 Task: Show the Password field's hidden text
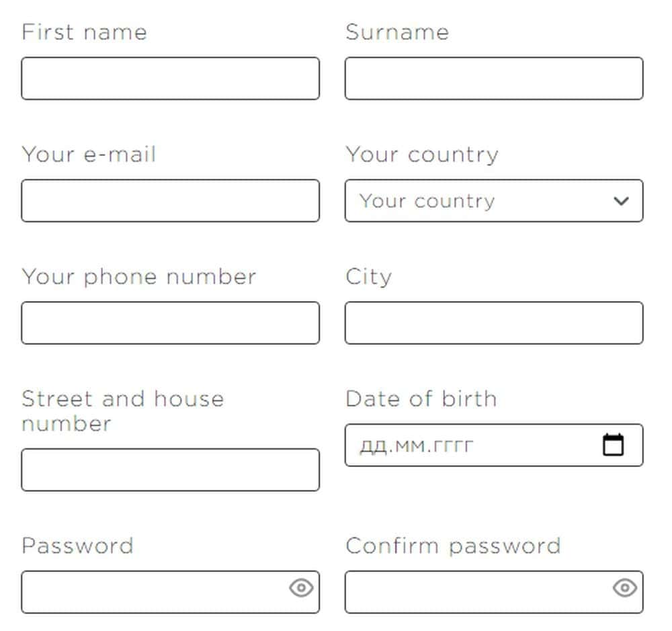(x=302, y=588)
